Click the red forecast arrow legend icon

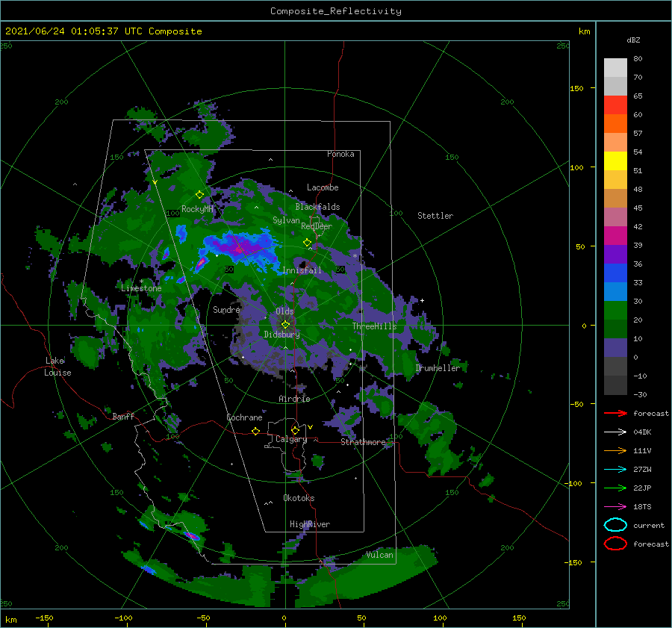615,413
